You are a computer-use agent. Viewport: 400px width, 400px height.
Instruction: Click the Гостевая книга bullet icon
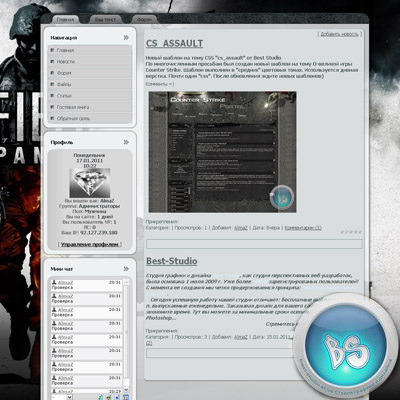pos(52,107)
